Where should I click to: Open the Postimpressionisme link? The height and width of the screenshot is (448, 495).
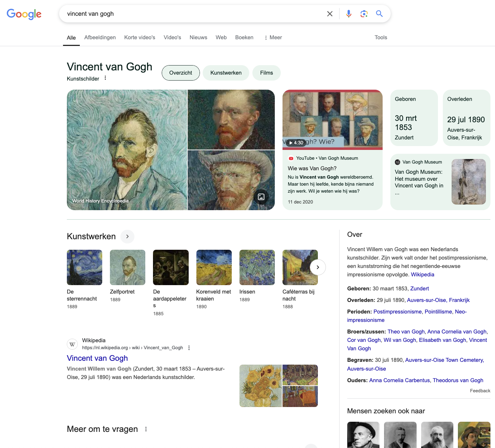point(397,312)
